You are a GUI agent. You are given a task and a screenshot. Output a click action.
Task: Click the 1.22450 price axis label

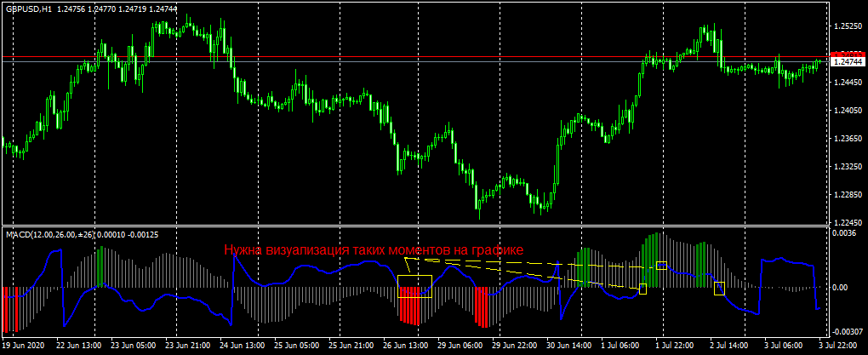coord(848,223)
